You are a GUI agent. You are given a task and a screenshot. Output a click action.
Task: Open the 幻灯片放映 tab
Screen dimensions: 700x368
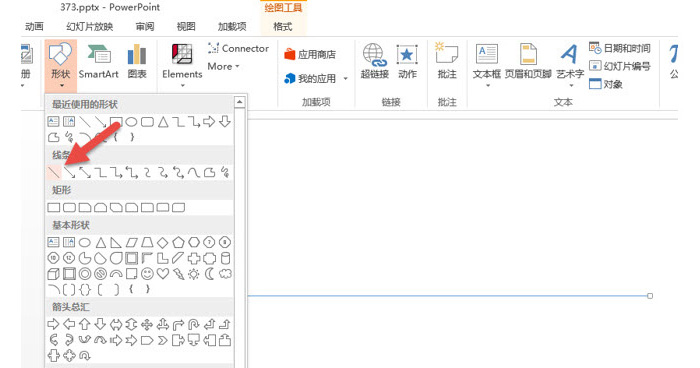click(90, 26)
